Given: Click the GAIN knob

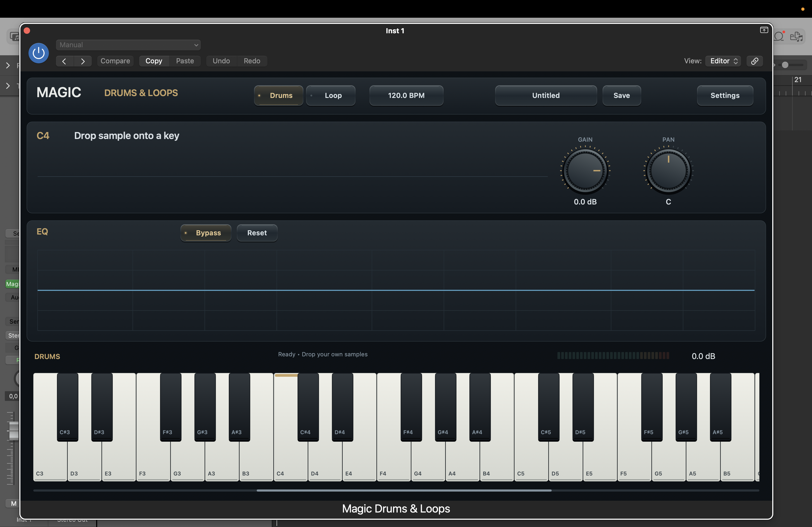Looking at the screenshot, I should point(585,170).
